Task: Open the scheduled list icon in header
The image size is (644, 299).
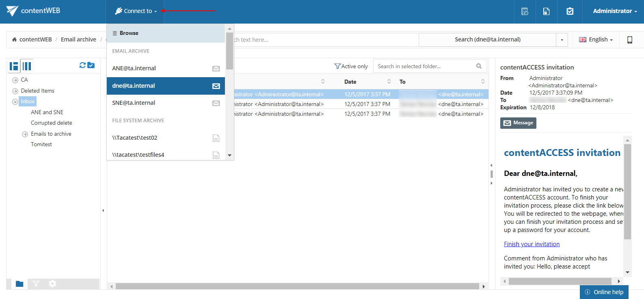Action: click(x=525, y=11)
